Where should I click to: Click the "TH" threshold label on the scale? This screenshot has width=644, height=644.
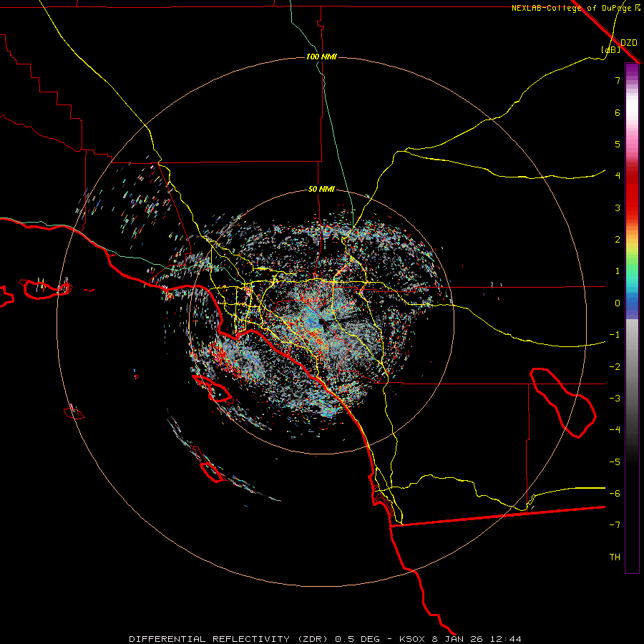615,557
